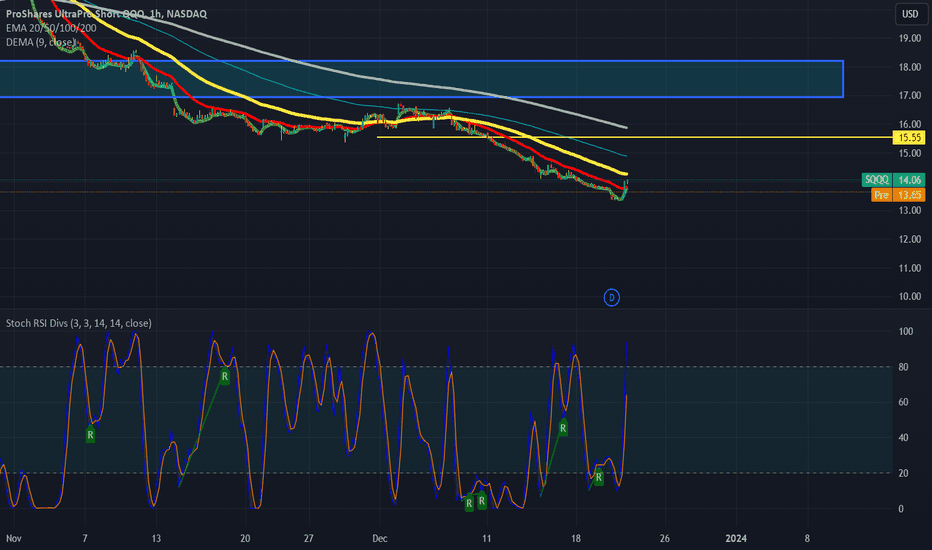932x550 pixels.
Task: Click the EMA 20/50/100/200 indicator label
Action: point(51,28)
